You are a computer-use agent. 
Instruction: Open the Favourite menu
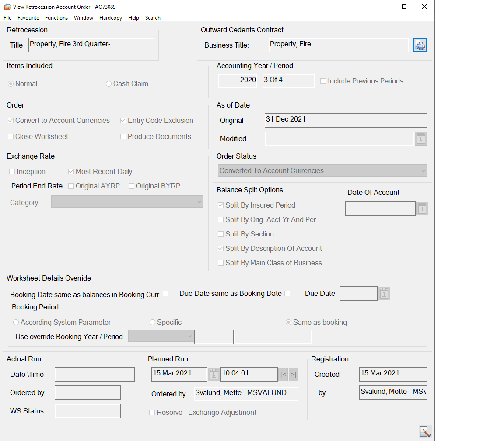coord(28,18)
